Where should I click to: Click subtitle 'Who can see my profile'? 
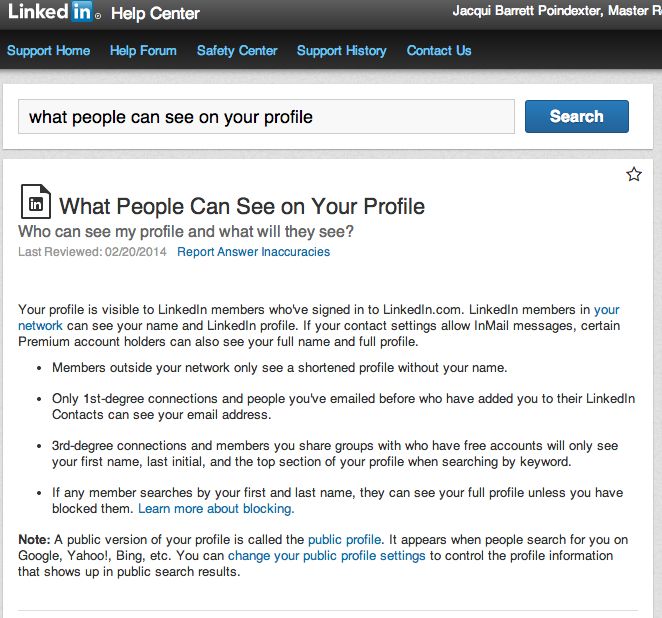[186, 231]
